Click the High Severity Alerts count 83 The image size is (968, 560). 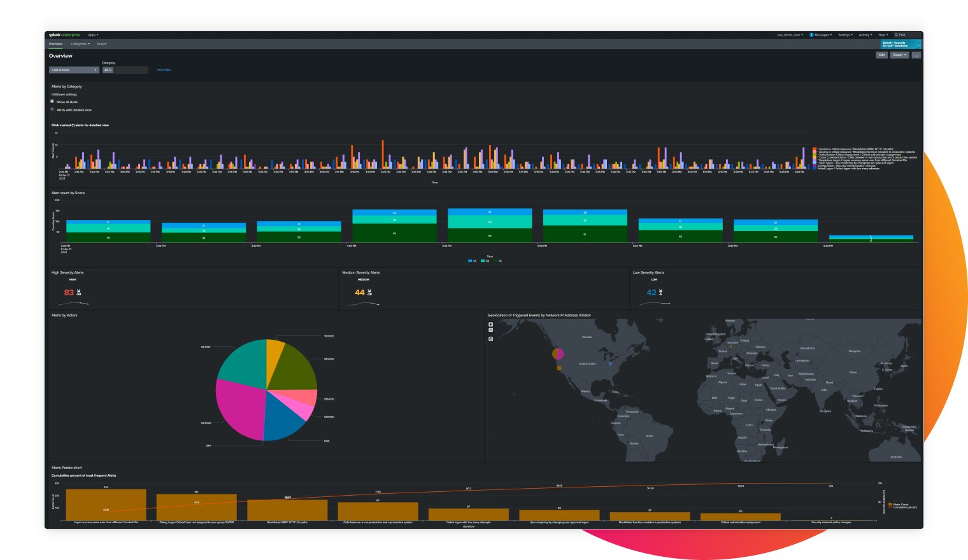[68, 292]
